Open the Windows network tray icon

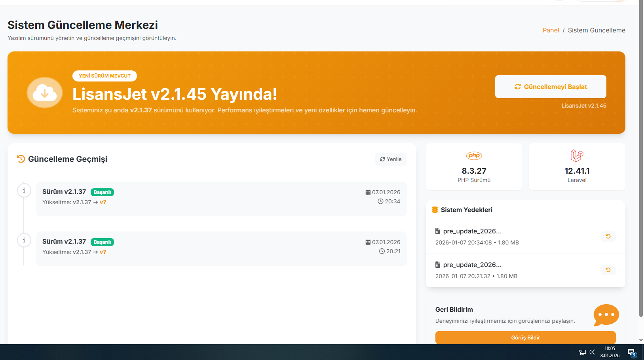583,352
